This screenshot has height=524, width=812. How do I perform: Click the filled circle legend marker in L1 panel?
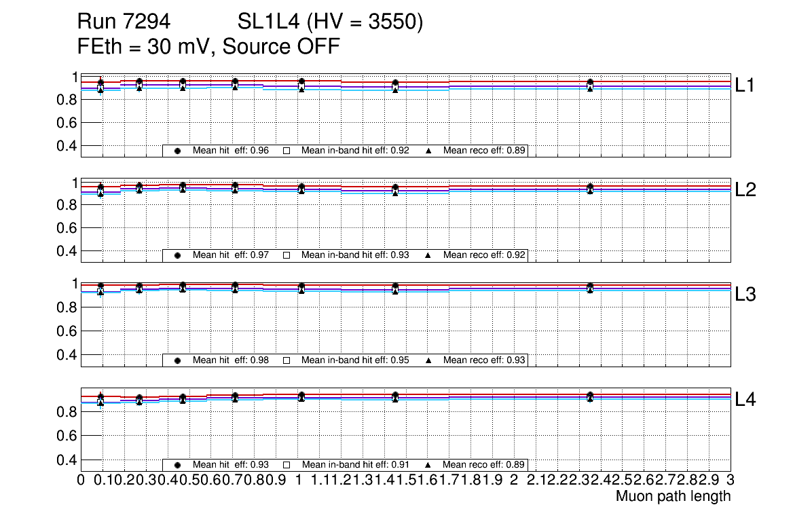point(177,151)
